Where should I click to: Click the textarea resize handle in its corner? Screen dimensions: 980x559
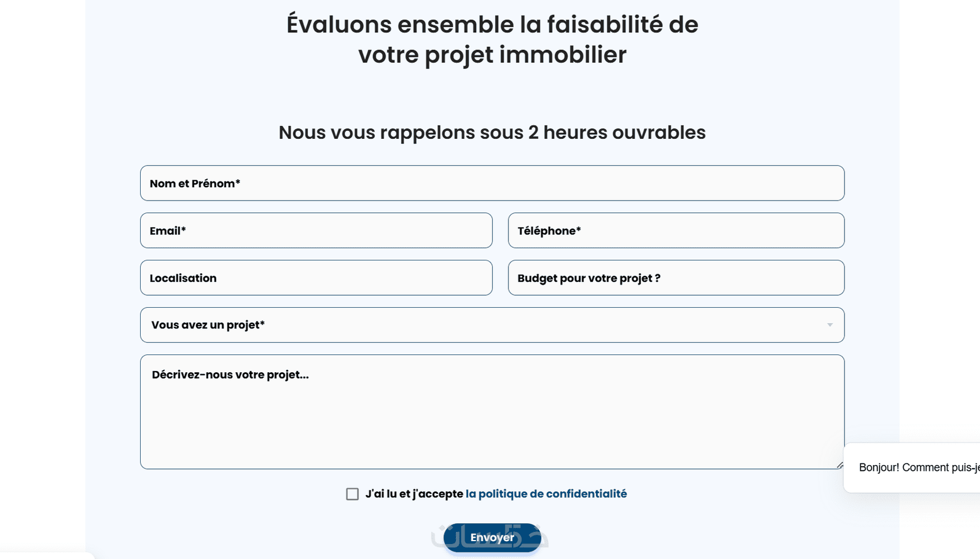[839, 464]
